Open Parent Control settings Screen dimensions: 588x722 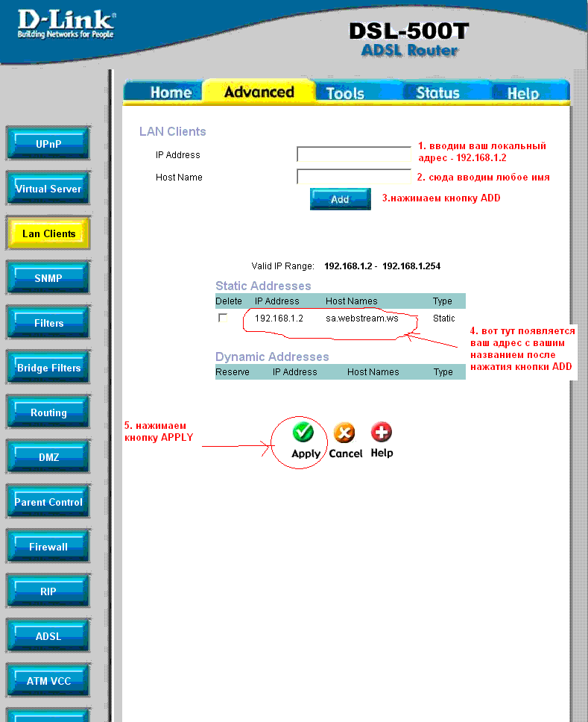coord(48,502)
